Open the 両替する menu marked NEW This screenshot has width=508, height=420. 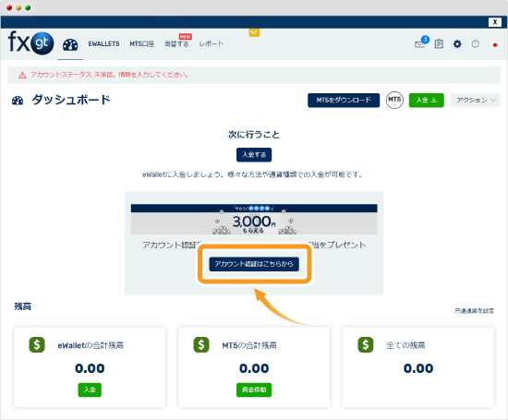point(177,44)
